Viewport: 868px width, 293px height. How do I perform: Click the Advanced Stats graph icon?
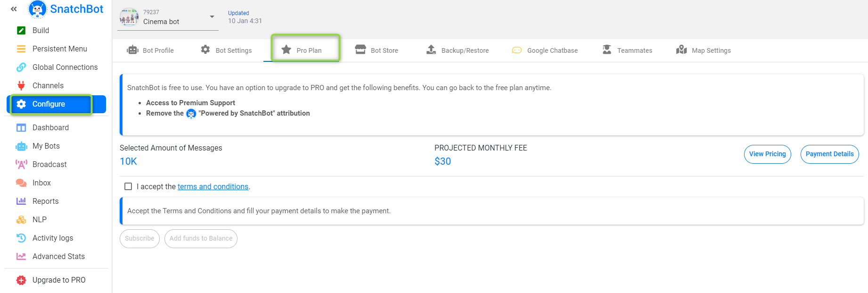coord(21,256)
